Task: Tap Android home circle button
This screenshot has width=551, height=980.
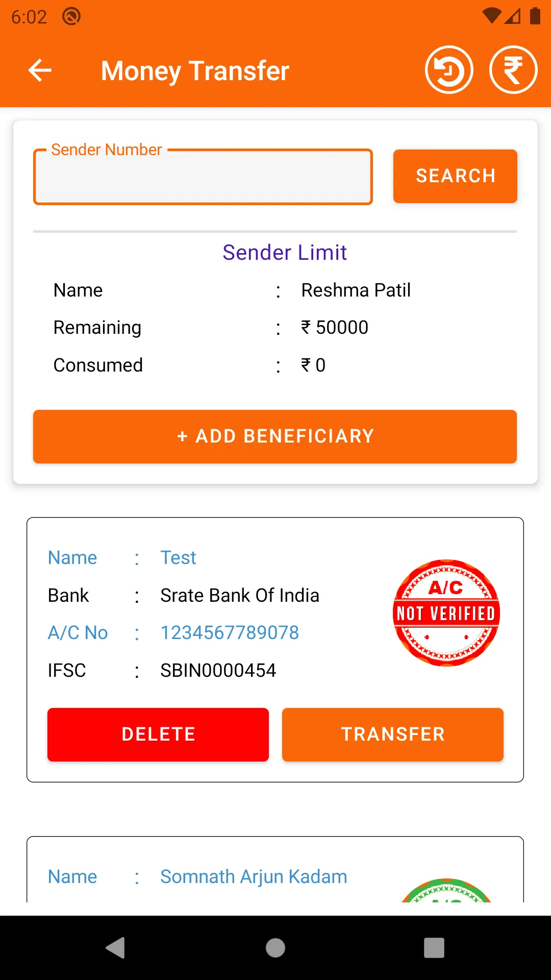Action: tap(275, 948)
